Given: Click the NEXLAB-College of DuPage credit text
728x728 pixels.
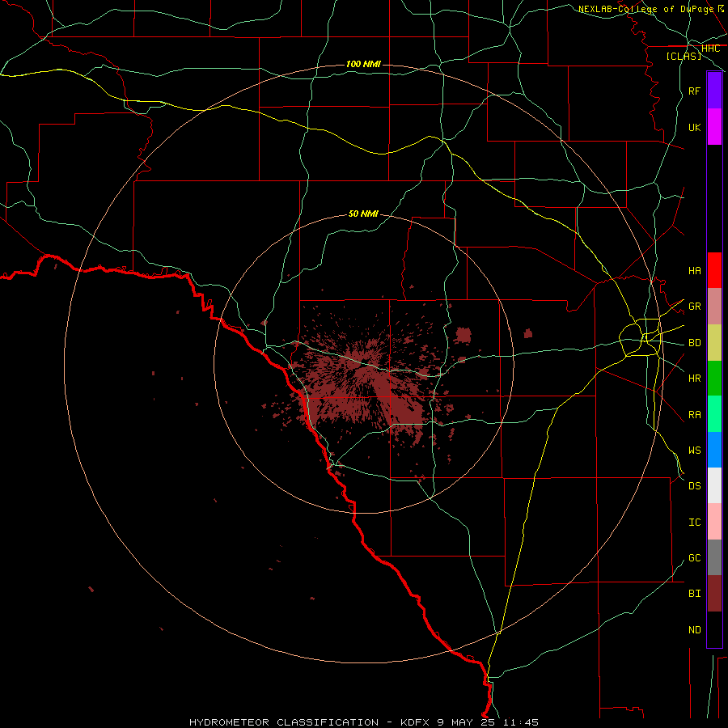Looking at the screenshot, I should 645,9.
